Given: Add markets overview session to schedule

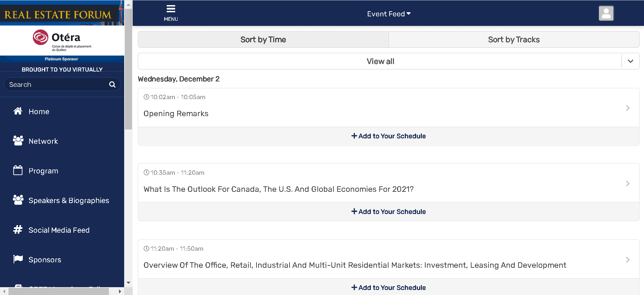Looking at the screenshot, I should pyautogui.click(x=389, y=288).
